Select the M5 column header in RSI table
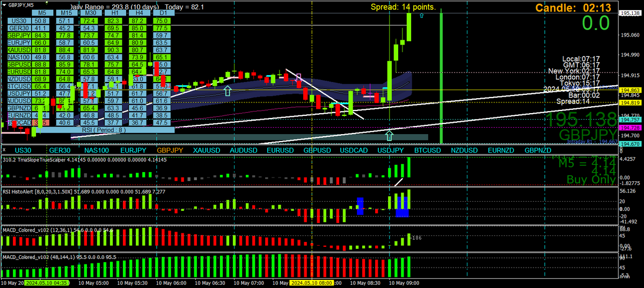The image size is (644, 288). 42,12
